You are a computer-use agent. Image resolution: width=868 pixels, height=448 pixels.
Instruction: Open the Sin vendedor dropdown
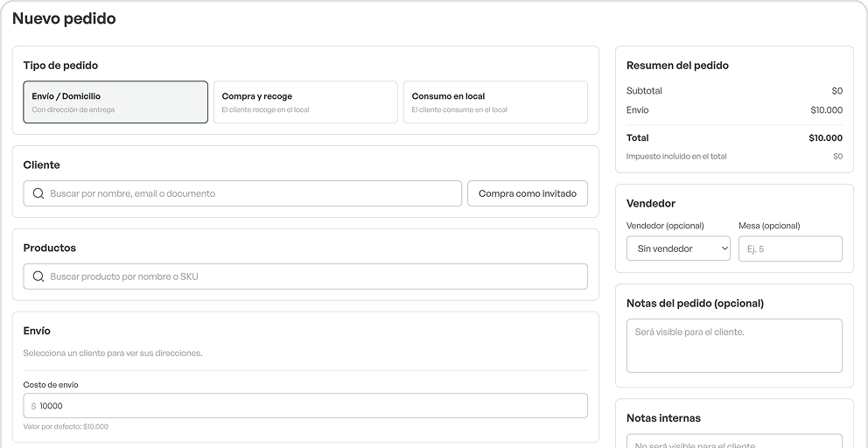pos(679,248)
